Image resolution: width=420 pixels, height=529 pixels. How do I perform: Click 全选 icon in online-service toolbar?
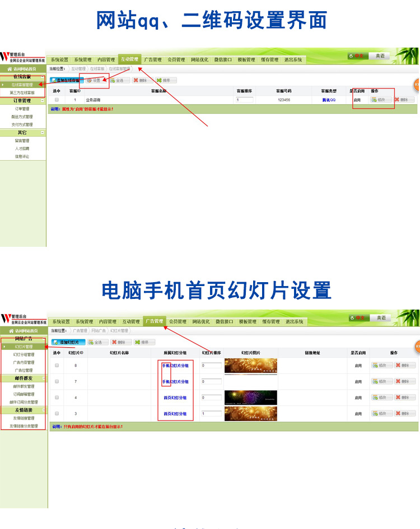click(x=113, y=80)
